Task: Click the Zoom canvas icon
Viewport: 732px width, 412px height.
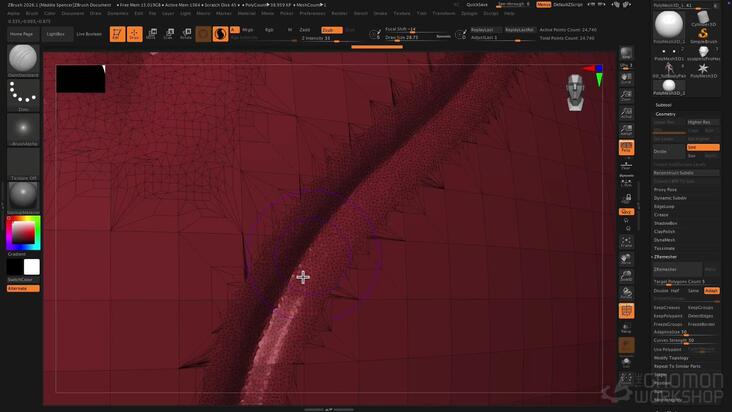Action: pos(626,96)
